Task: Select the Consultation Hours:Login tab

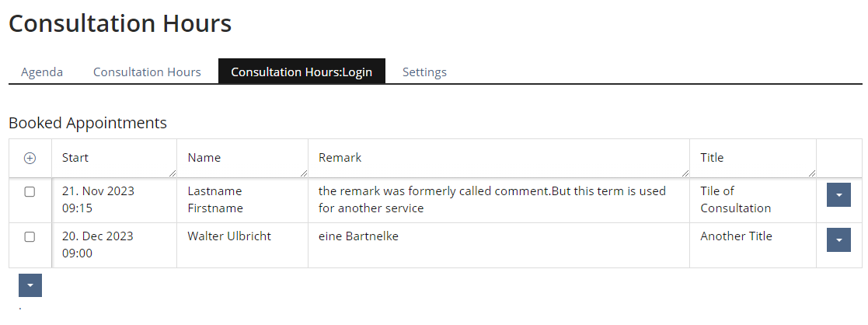Action: pyautogui.click(x=302, y=72)
